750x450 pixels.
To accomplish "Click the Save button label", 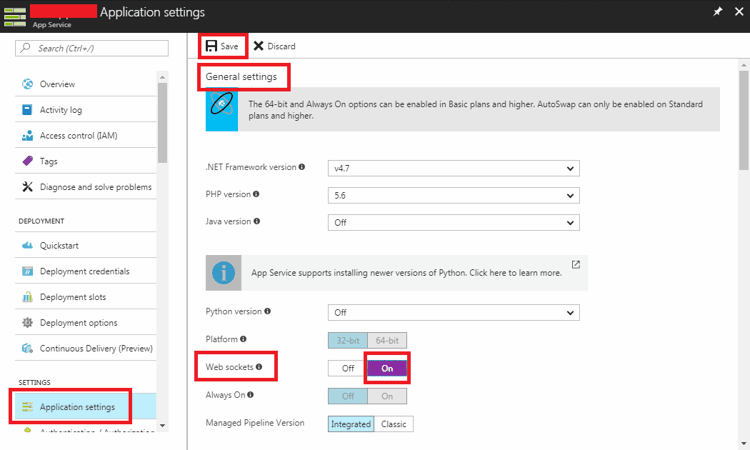I will click(x=229, y=46).
